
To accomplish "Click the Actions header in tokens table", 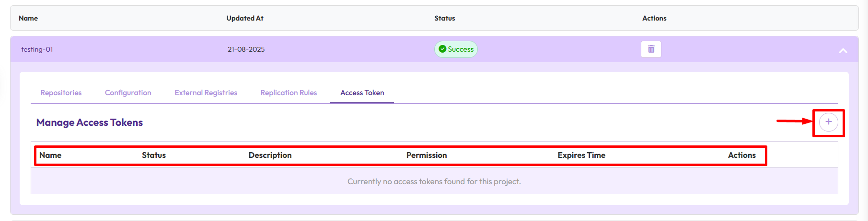I will [x=741, y=155].
